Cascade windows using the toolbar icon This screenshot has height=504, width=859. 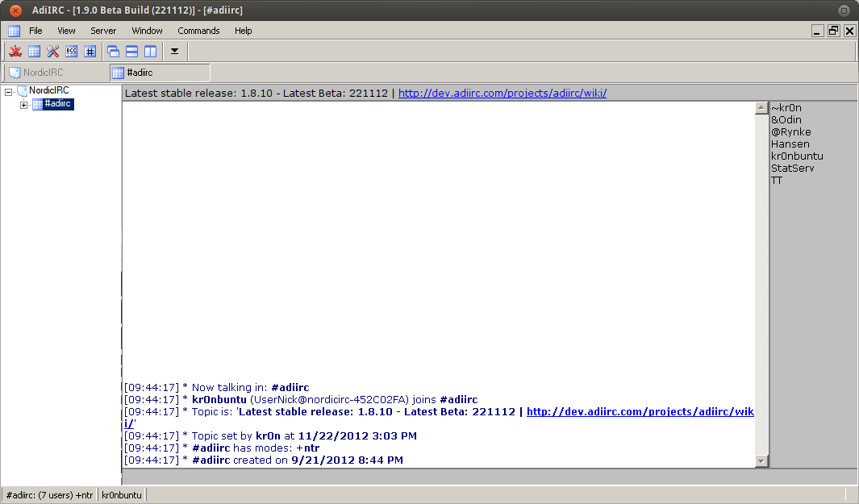[x=114, y=52]
